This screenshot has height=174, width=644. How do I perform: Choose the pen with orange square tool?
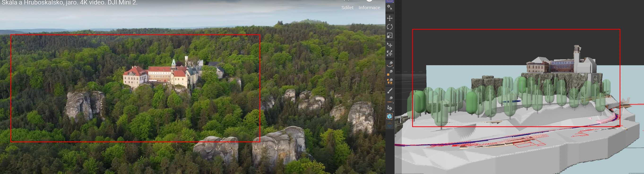click(389, 73)
